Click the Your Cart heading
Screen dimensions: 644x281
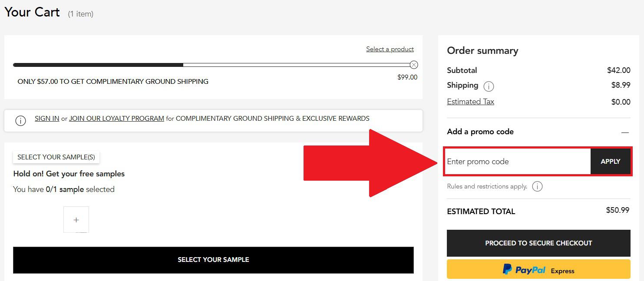tap(32, 12)
